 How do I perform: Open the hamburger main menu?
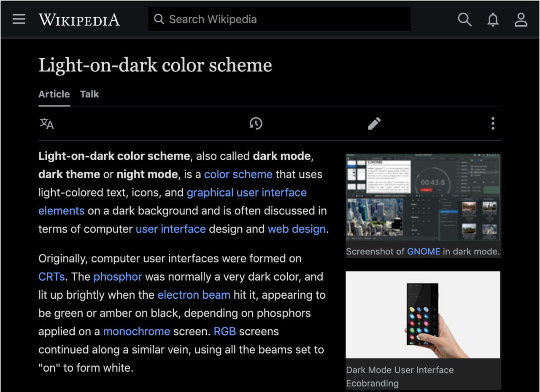19,19
